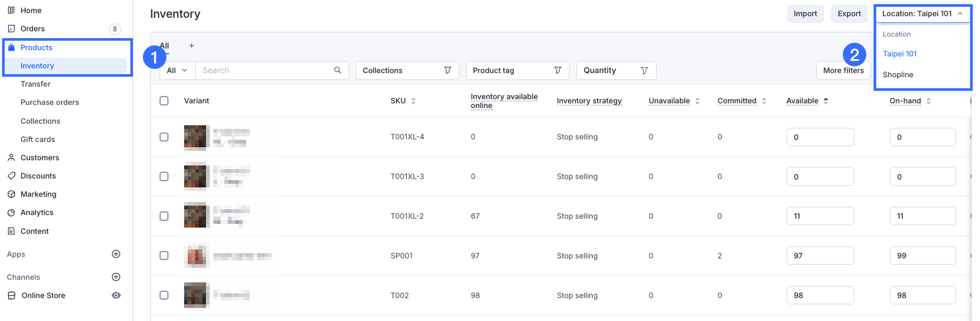Add a sales channel via plus icon

click(116, 277)
